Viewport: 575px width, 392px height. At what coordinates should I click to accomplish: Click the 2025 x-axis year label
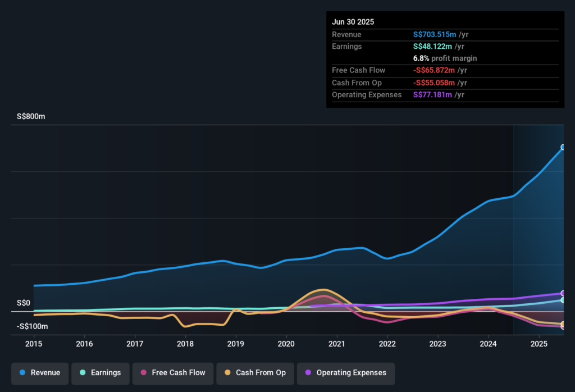coord(539,344)
